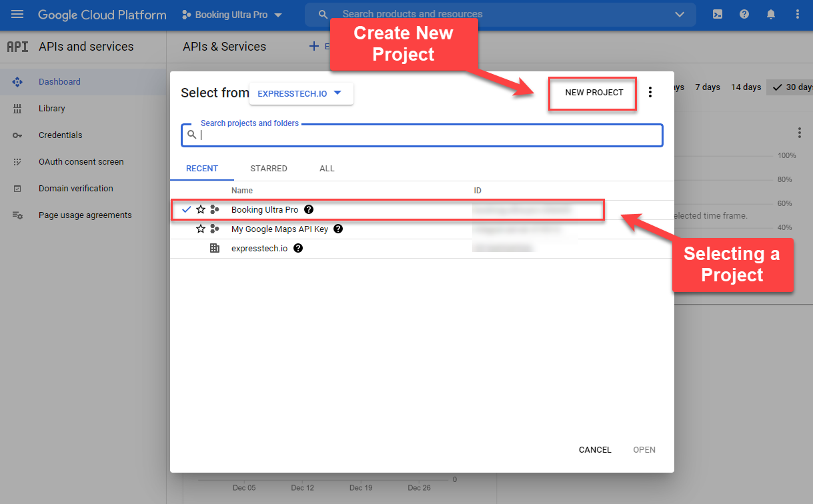813x504 pixels.
Task: Click the Page usage agreements icon
Action: point(17,215)
